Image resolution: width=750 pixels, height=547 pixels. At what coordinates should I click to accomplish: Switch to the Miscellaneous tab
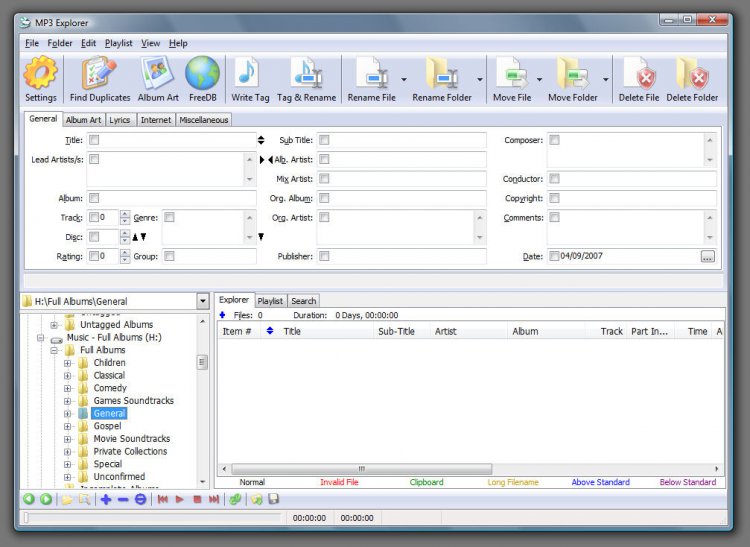(x=204, y=120)
